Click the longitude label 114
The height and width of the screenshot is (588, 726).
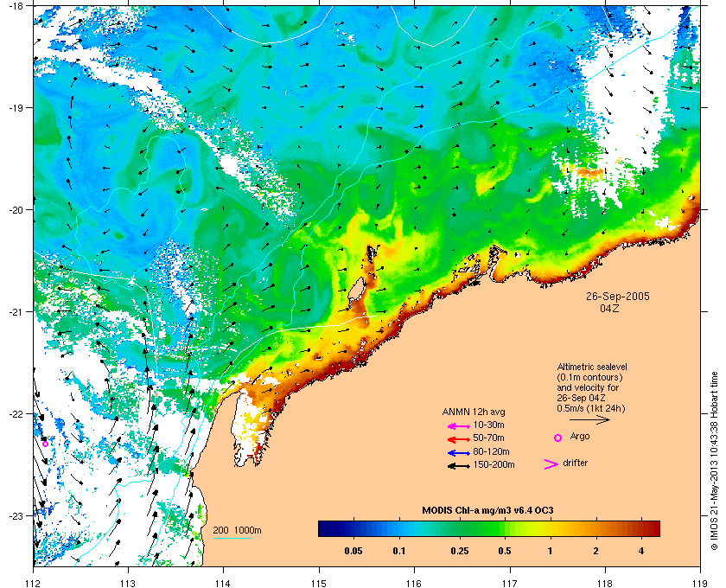click(x=223, y=583)
